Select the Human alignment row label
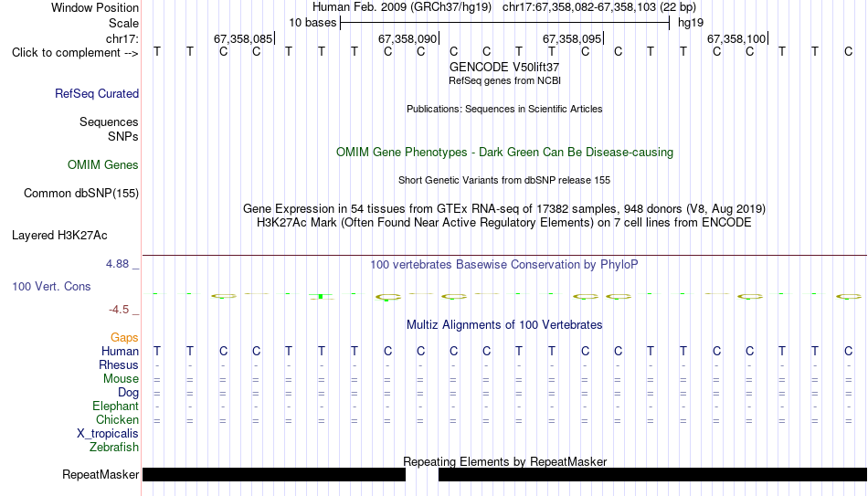This screenshot has width=868, height=496. [120, 352]
